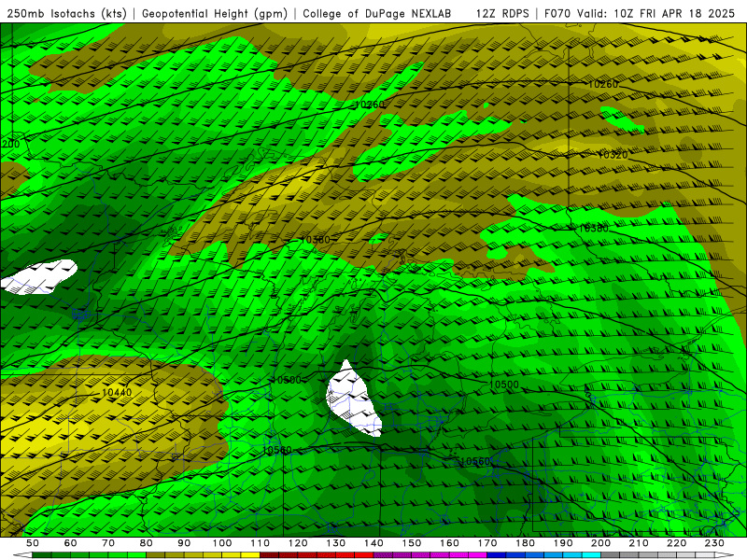
Task: Click the 80 value on the color scale
Action: coord(147,543)
